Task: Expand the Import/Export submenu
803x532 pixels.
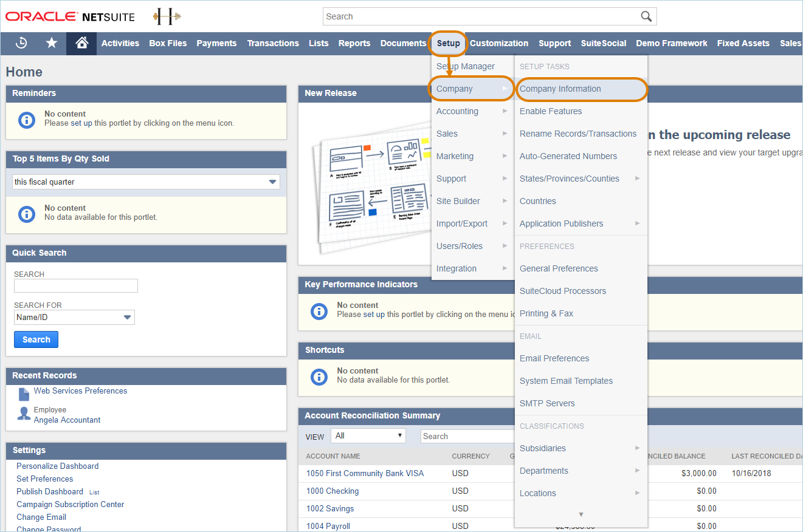Action: (472, 223)
